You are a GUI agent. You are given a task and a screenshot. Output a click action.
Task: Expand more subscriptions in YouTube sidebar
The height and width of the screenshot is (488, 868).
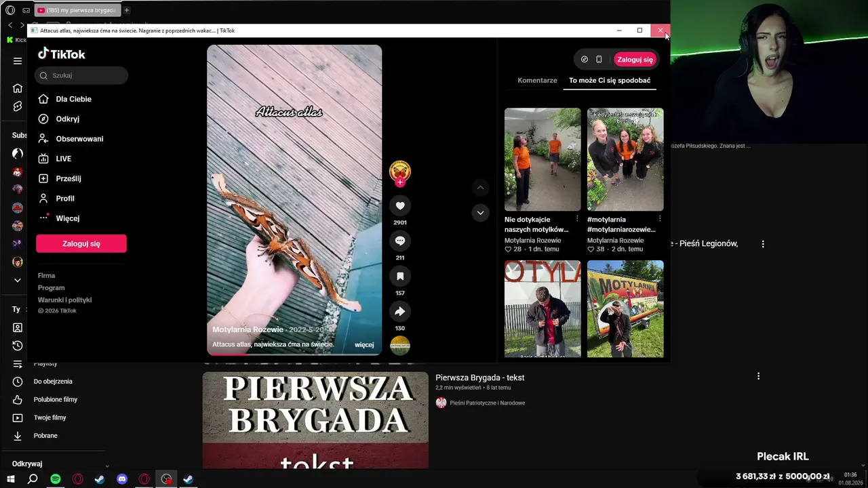coord(18,280)
